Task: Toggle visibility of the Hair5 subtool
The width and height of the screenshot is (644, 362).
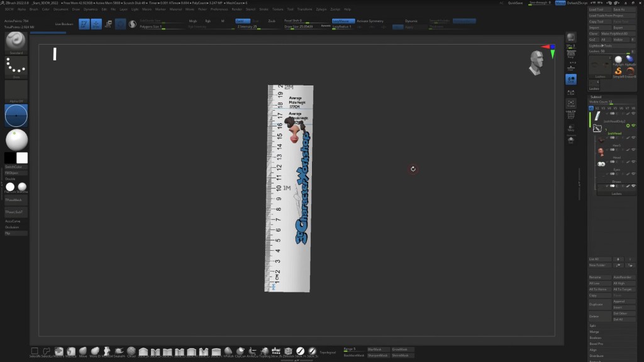Action: (634, 138)
